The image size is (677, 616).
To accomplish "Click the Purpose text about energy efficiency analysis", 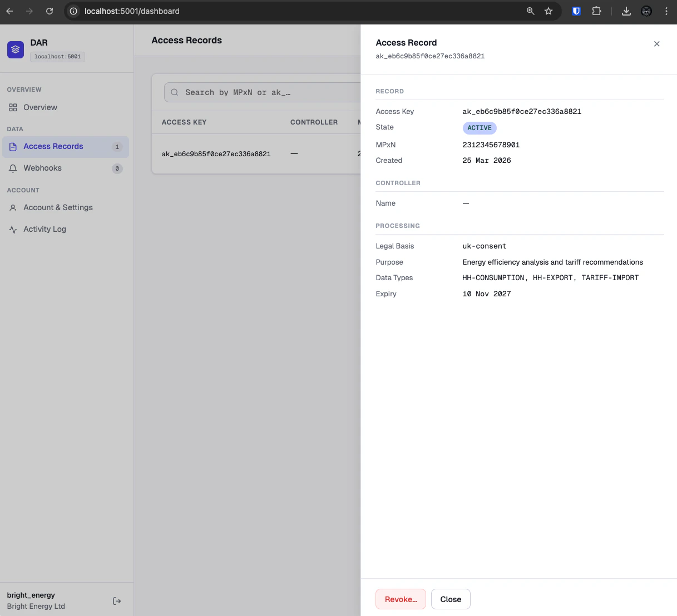I will point(552,262).
